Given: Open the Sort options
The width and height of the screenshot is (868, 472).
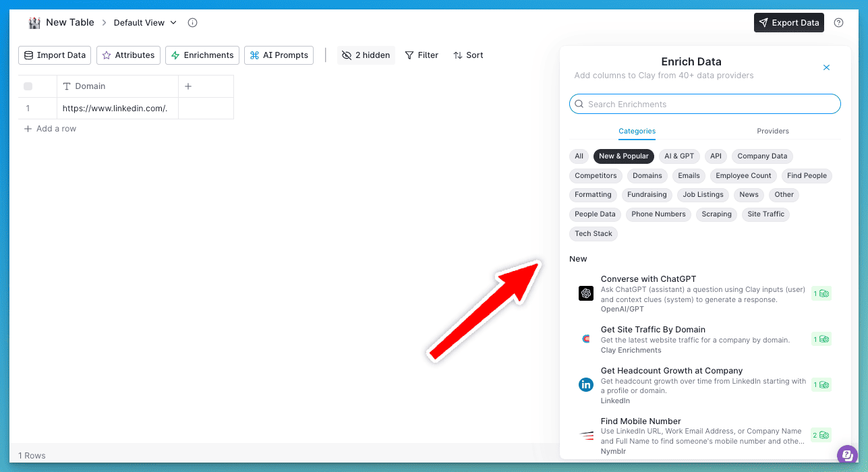Looking at the screenshot, I should 468,55.
